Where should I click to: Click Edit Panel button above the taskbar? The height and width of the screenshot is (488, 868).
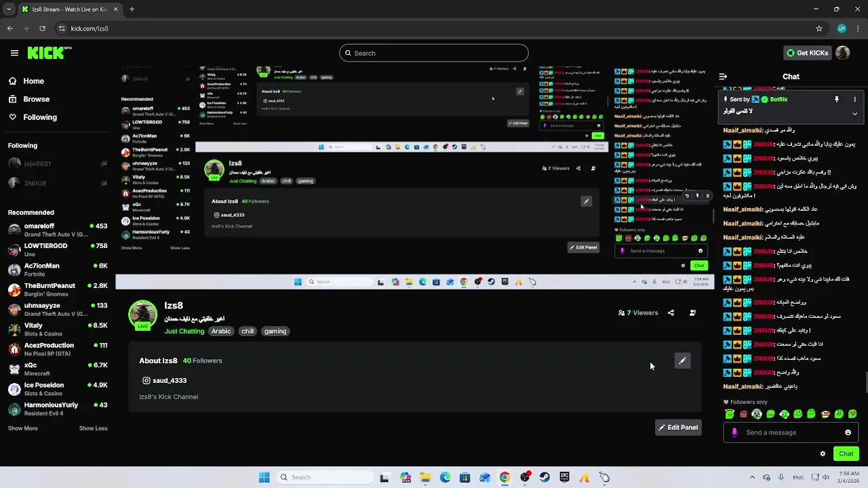[678, 428]
